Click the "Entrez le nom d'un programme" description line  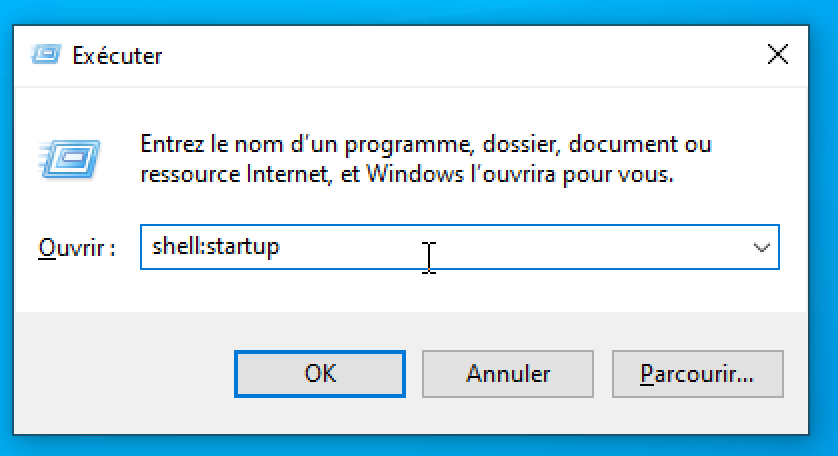point(426,144)
